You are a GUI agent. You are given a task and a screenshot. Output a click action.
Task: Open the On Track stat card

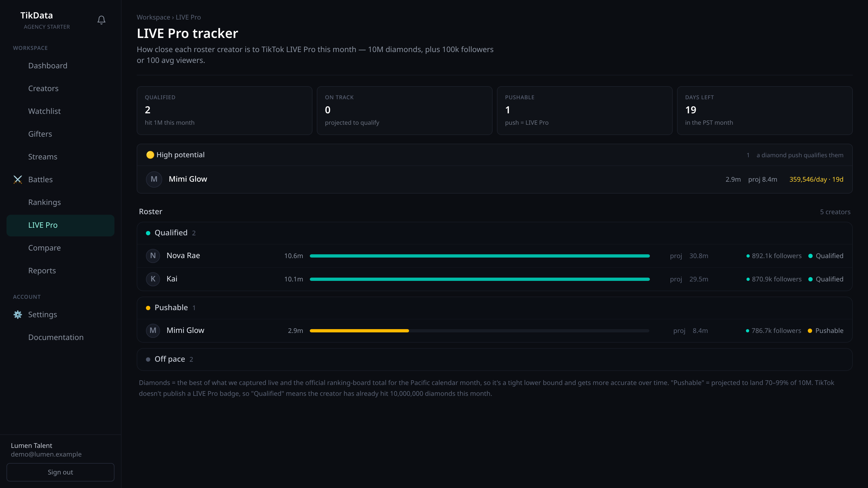404,110
